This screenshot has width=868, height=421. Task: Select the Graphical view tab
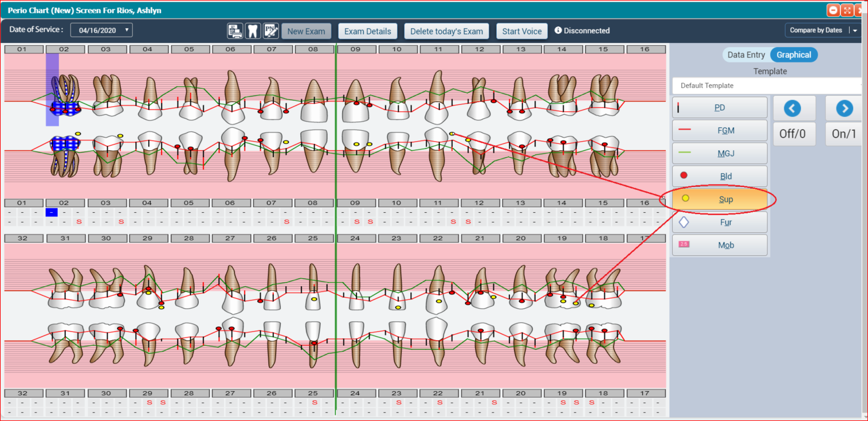794,55
